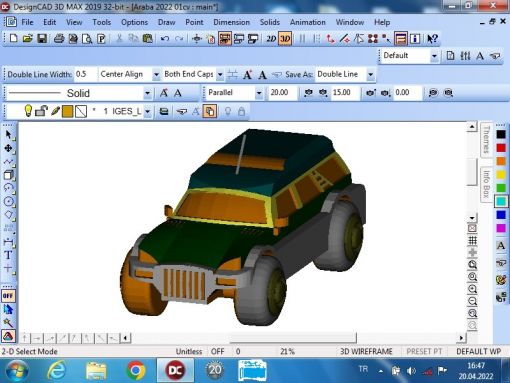Toggle the 3D mode button
510x383 pixels.
(x=285, y=39)
